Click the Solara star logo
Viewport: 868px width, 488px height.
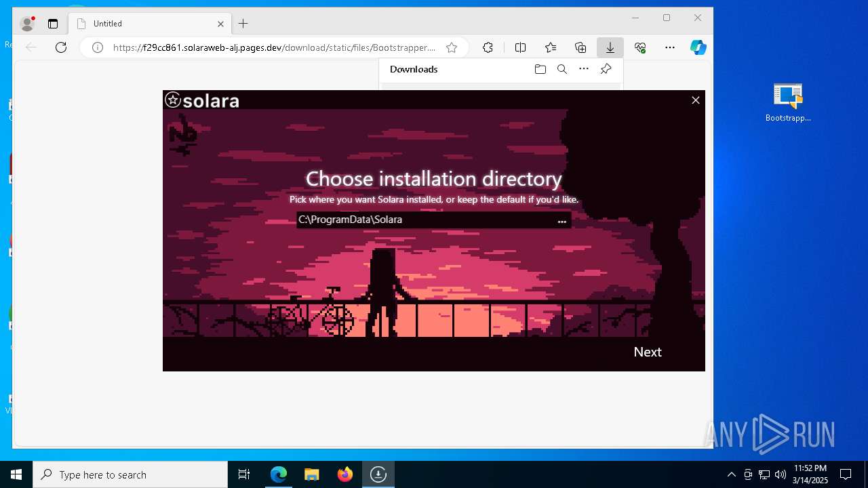pos(173,100)
